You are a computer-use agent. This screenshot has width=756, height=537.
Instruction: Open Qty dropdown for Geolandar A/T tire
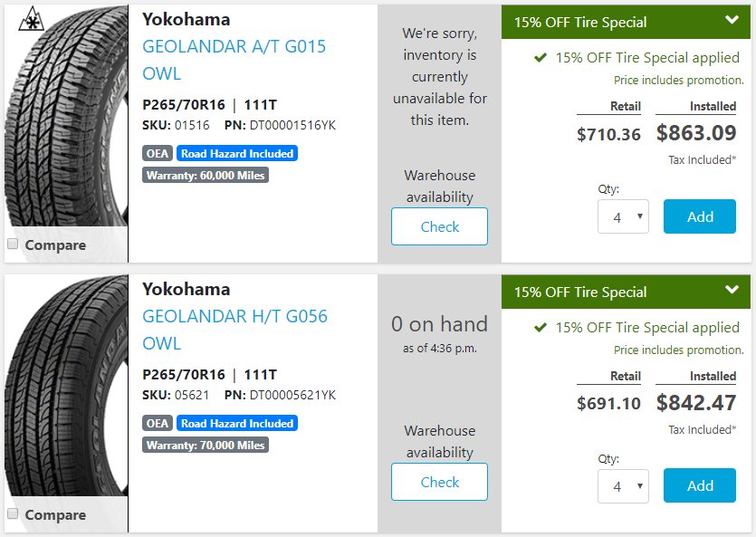coord(623,216)
